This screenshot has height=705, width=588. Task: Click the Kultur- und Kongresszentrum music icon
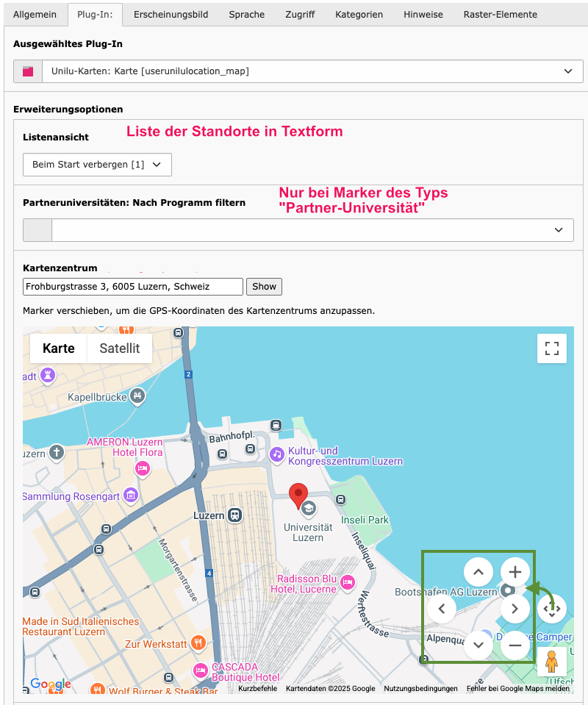click(277, 454)
